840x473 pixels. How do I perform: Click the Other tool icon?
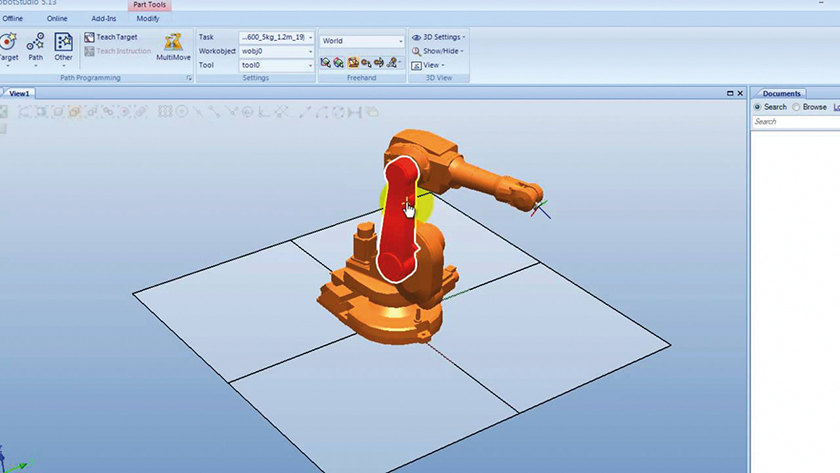64,42
